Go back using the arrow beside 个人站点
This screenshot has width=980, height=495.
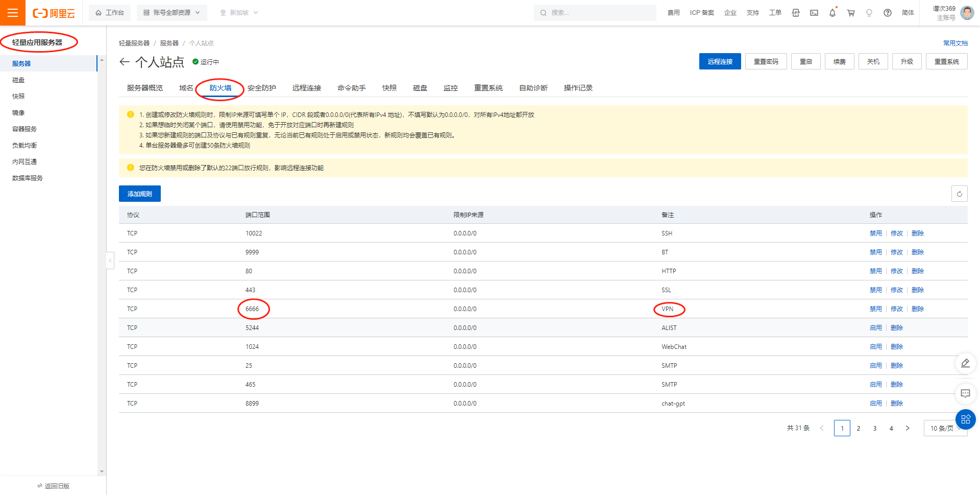tap(125, 62)
